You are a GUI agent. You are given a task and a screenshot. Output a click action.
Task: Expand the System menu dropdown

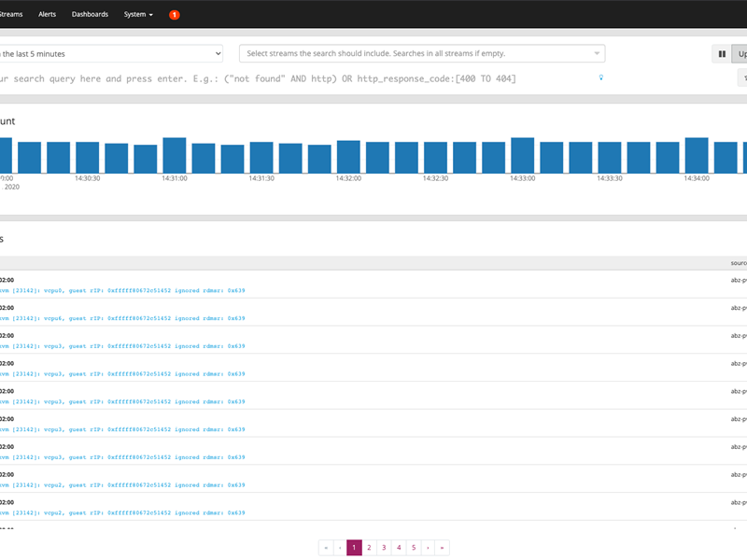pos(138,15)
